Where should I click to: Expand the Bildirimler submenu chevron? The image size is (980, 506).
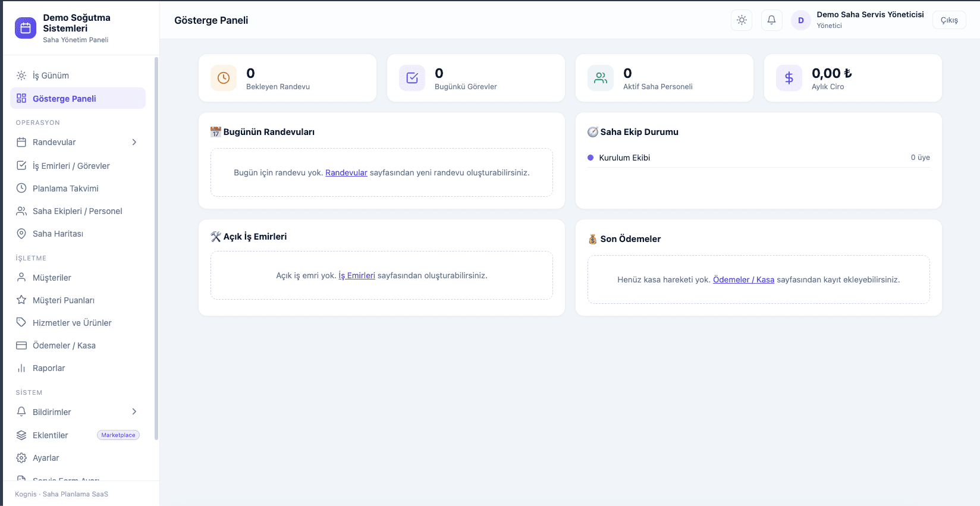[134, 411]
